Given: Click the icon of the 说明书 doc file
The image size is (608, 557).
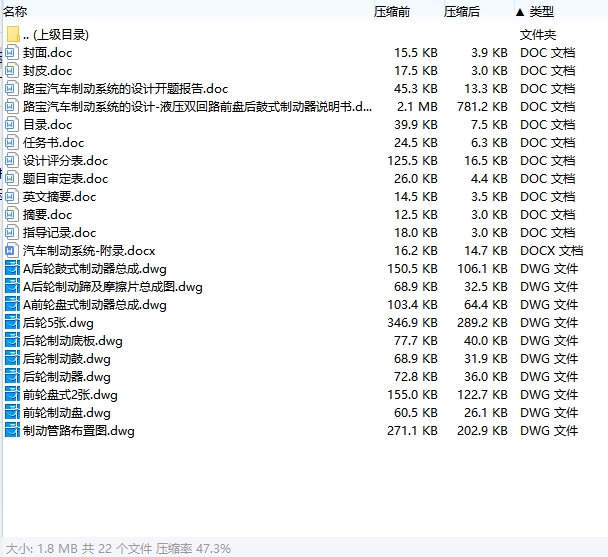Looking at the screenshot, I should [x=11, y=106].
